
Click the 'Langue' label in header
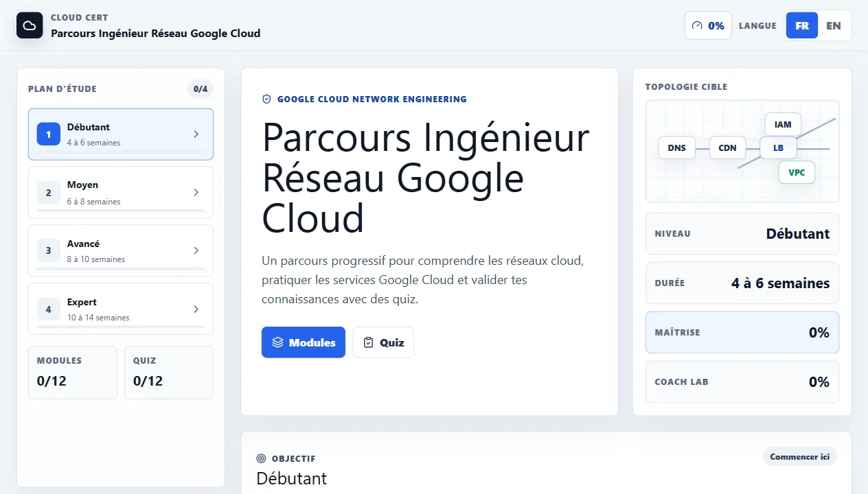(x=757, y=26)
